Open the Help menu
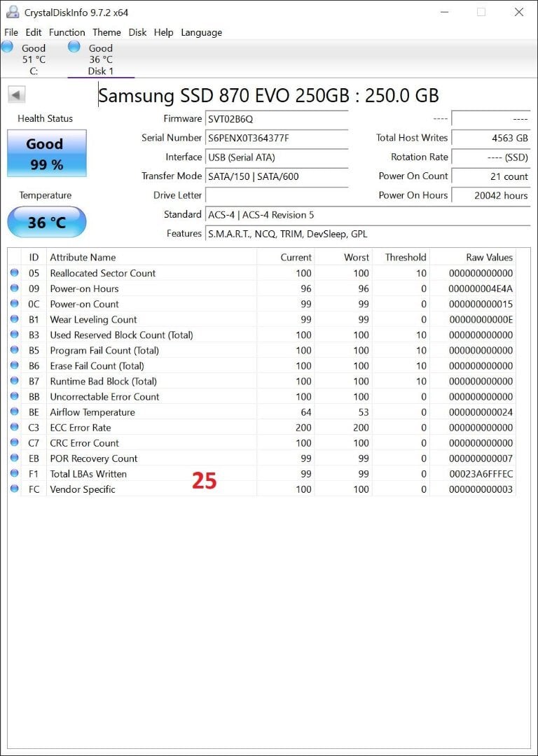This screenshot has width=538, height=756. [x=163, y=32]
